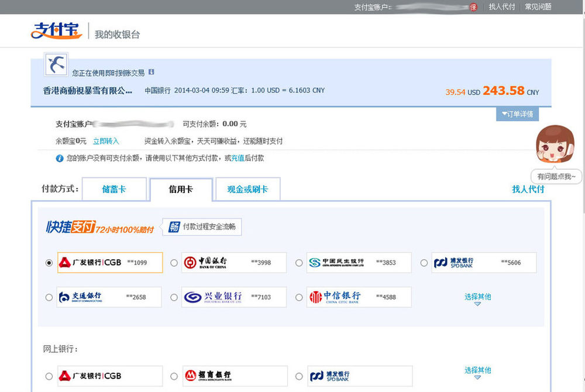
Task: Click the 兴业银行 logo card **7103
Action: 234,297
